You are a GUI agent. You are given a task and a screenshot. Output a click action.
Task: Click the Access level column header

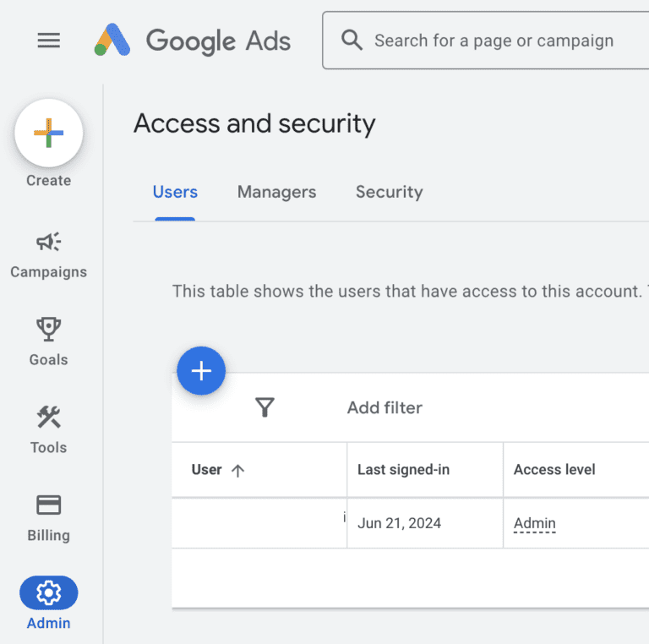(554, 470)
